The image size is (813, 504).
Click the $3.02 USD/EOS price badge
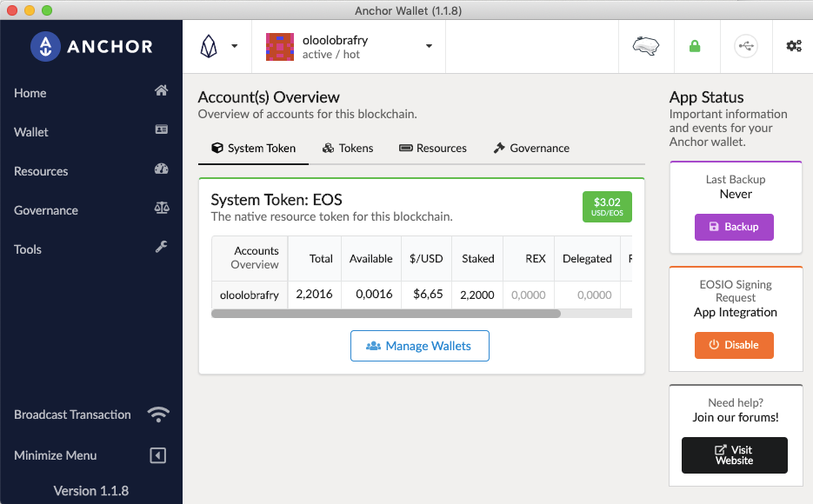click(607, 207)
